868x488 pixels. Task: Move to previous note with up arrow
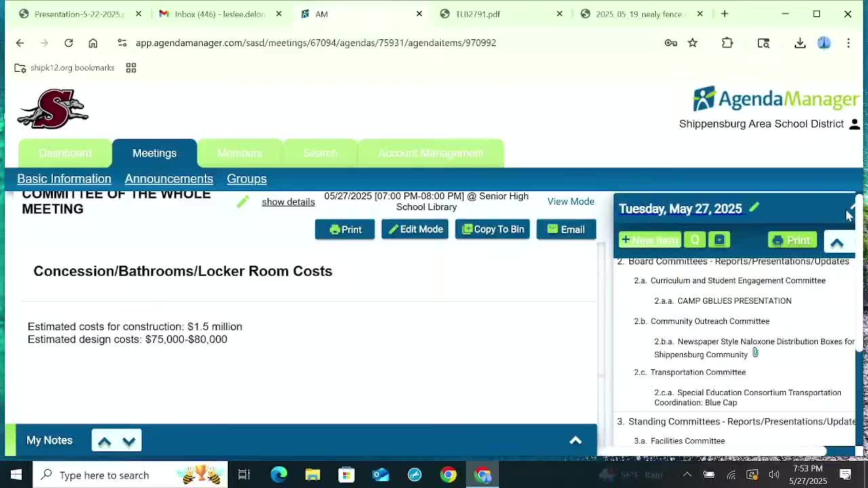[104, 441]
